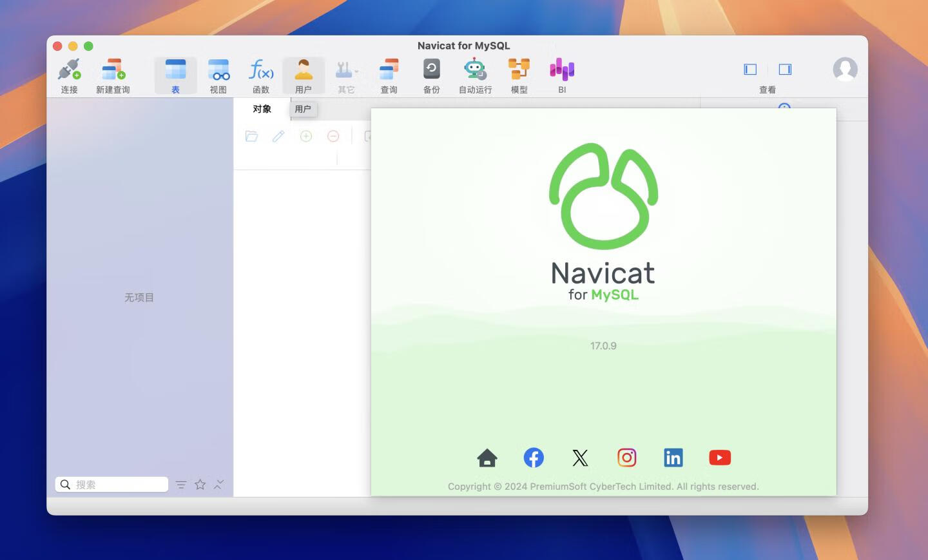
Task: Open the Model (模型) tool
Action: coord(519,76)
